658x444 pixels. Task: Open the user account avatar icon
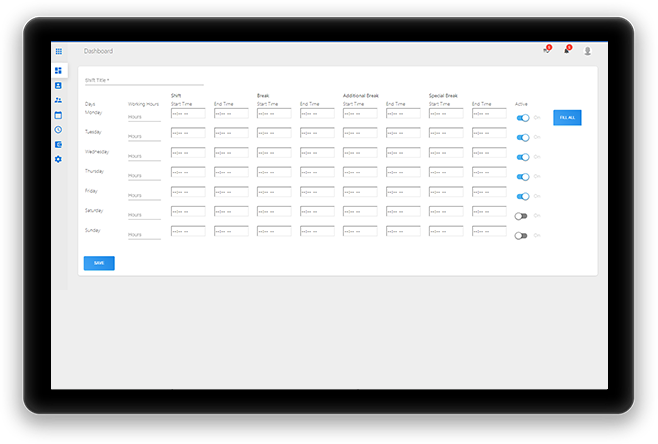588,51
